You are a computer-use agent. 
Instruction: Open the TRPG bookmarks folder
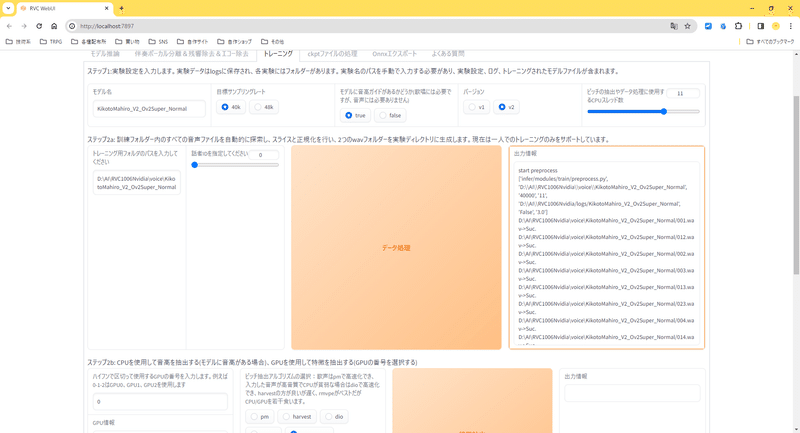coord(51,42)
